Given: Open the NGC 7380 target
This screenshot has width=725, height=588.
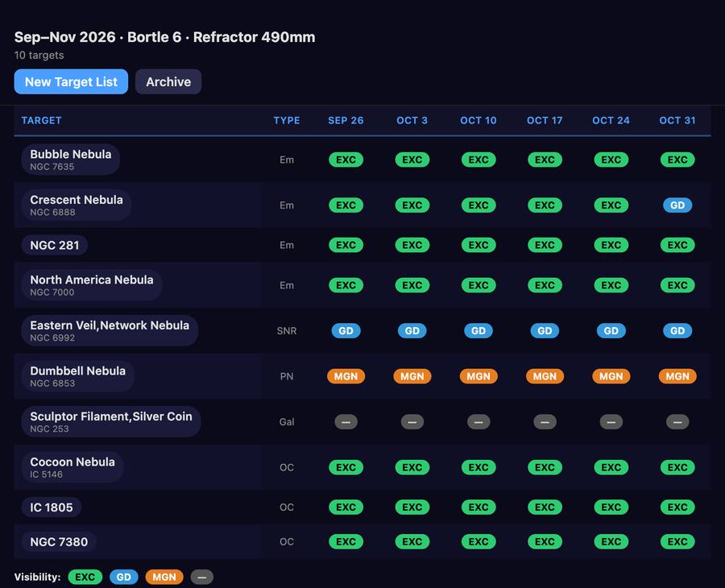Looking at the screenshot, I should (59, 542).
